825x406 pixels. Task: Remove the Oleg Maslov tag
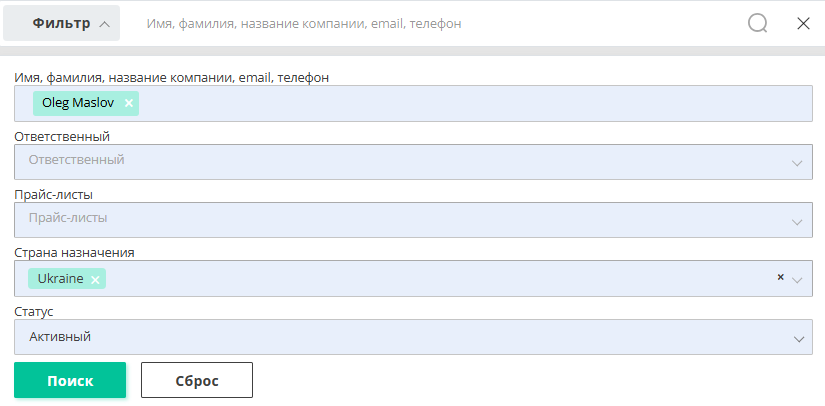point(128,103)
